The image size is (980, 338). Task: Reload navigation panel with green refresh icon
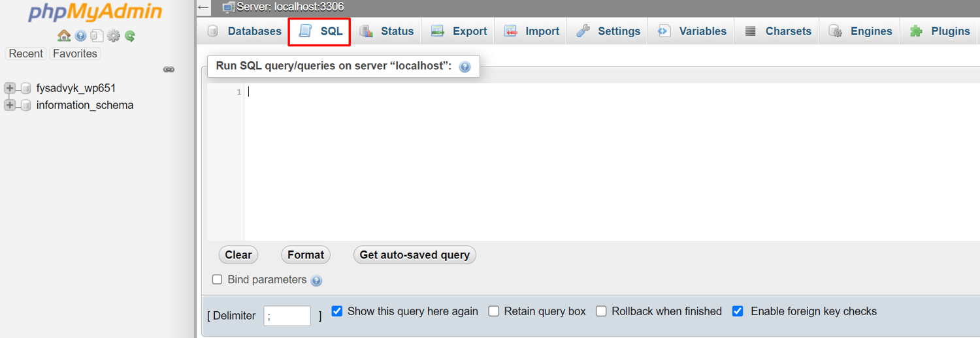(x=130, y=36)
